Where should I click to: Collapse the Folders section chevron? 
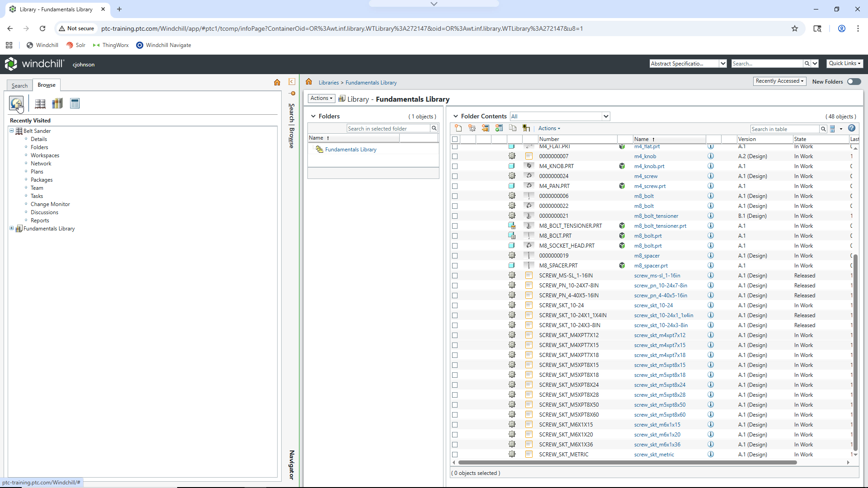313,117
